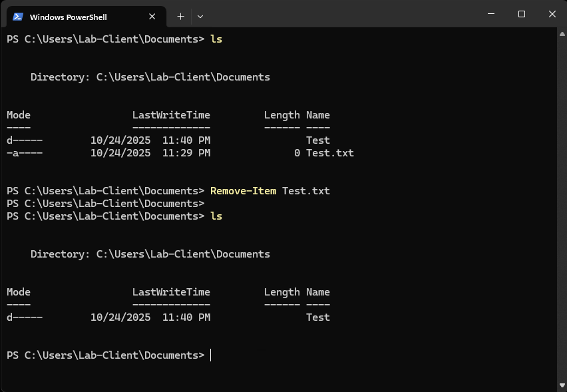The width and height of the screenshot is (567, 392).
Task: Click the LastWriteTime column header text
Action: [171, 114]
